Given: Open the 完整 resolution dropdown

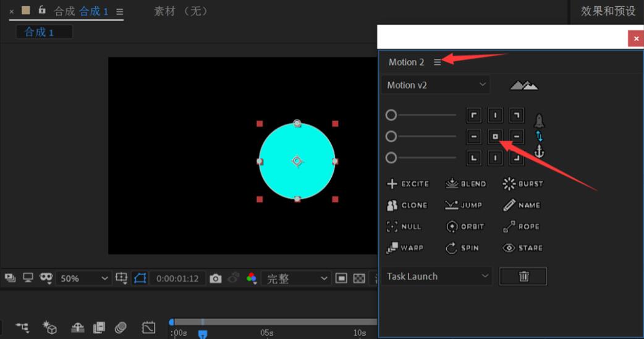Looking at the screenshot, I should (x=295, y=278).
